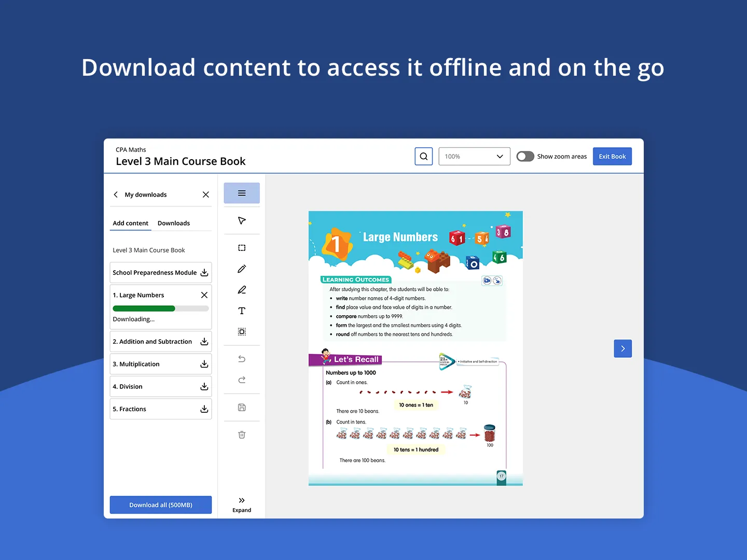Click the School Preparedness Module title

click(155, 273)
